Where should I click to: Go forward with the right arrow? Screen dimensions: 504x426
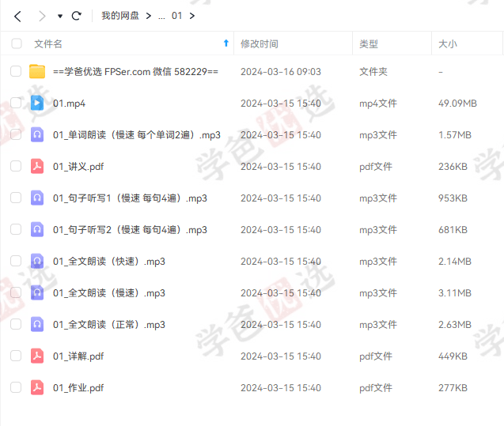[x=42, y=16]
